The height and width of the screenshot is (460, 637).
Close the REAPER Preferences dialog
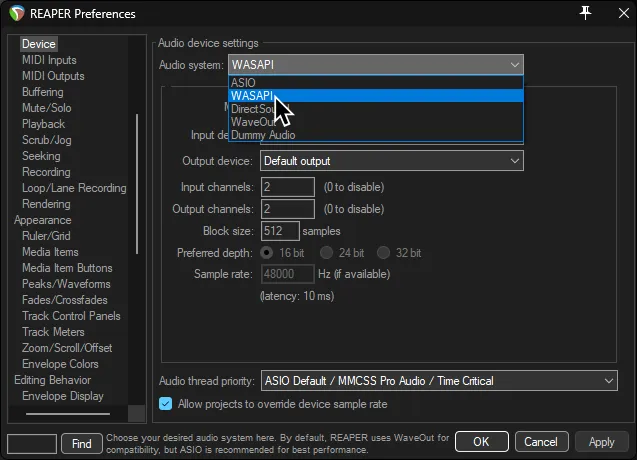[x=624, y=13]
